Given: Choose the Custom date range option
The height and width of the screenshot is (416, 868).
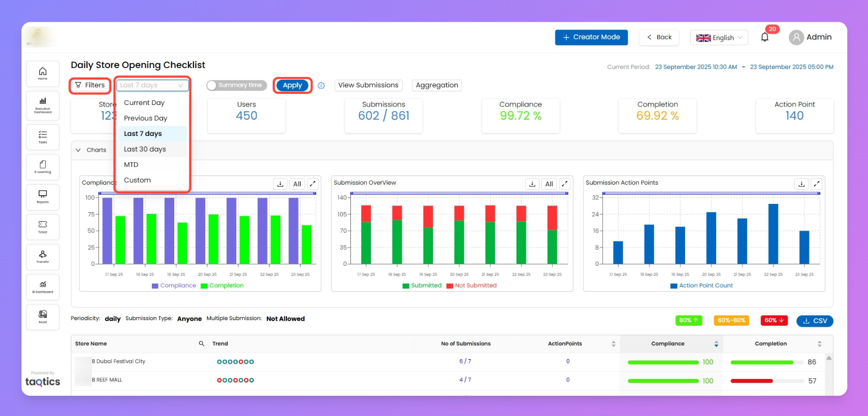Looking at the screenshot, I should point(137,180).
